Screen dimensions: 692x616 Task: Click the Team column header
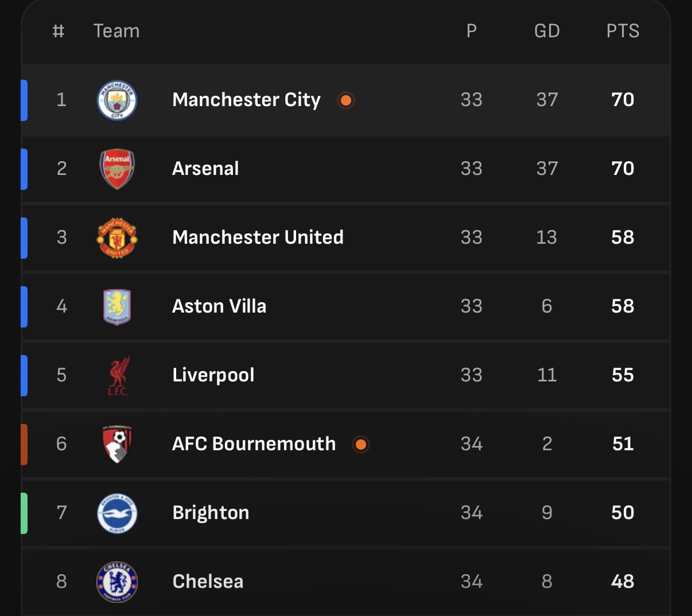tap(116, 31)
